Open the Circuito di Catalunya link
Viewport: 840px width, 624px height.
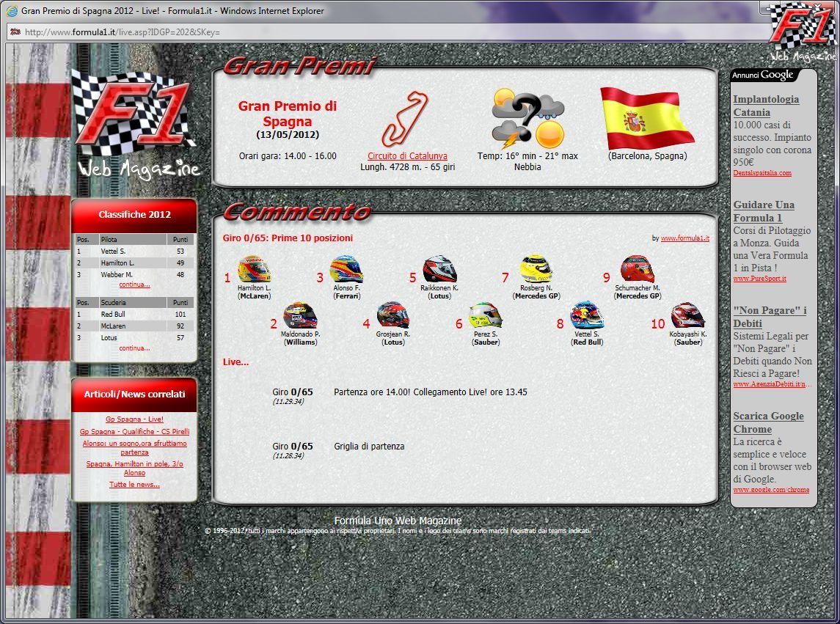click(407, 156)
